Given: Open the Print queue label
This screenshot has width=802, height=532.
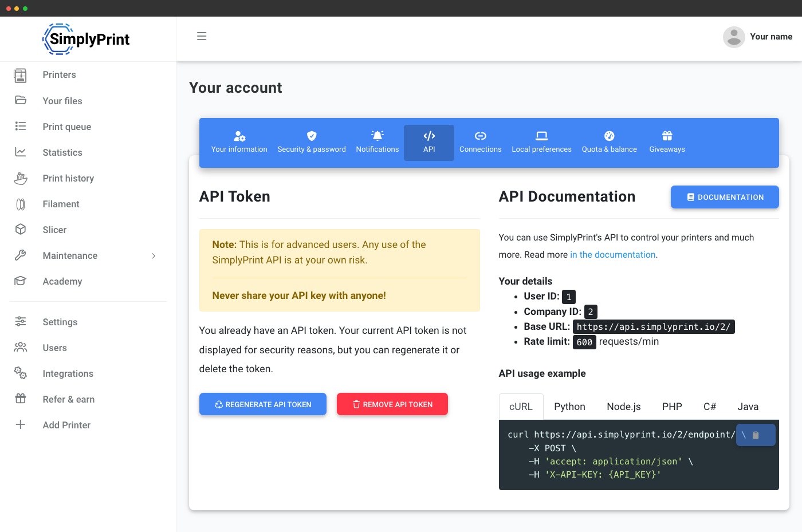Looking at the screenshot, I should click(67, 127).
